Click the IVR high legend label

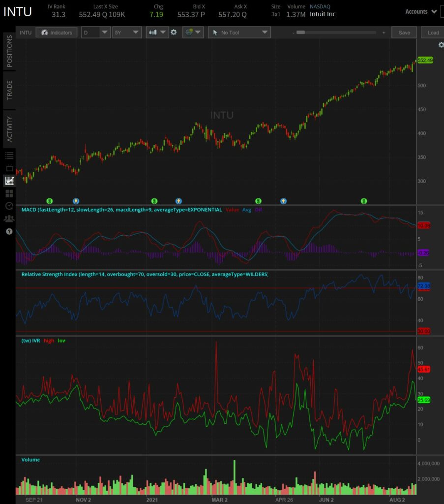[x=49, y=341]
